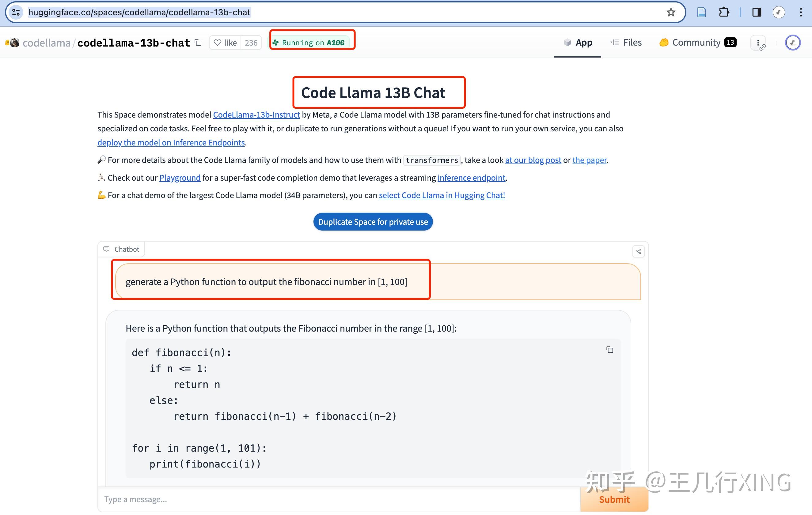Viewport: 812px width, 515px height.
Task: Click the page/reading mode icon in the toolbar
Action: click(701, 12)
